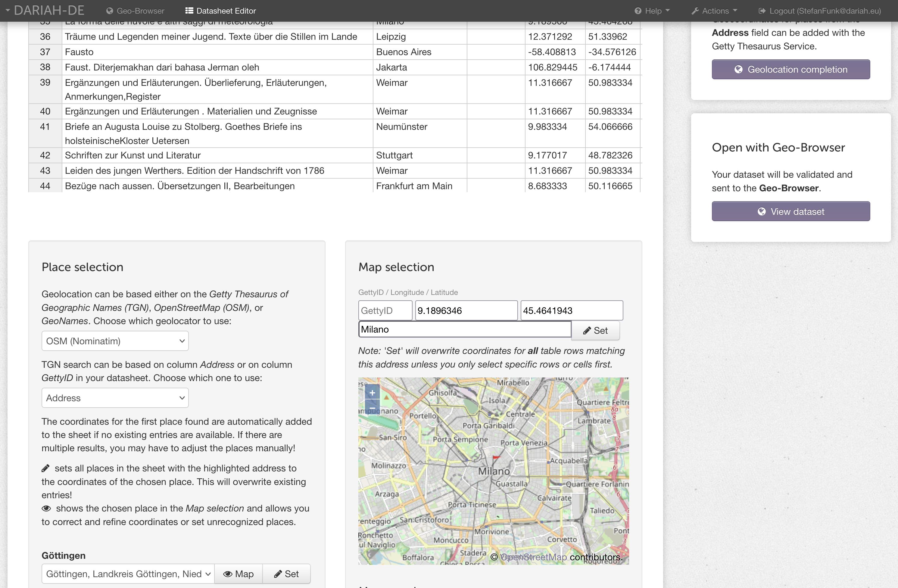Open the Help dropdown menu

coord(652,11)
